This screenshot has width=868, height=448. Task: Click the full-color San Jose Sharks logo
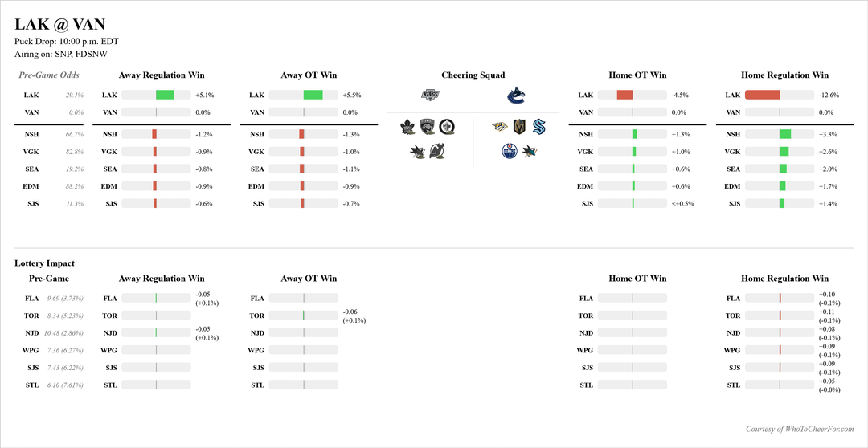(529, 150)
